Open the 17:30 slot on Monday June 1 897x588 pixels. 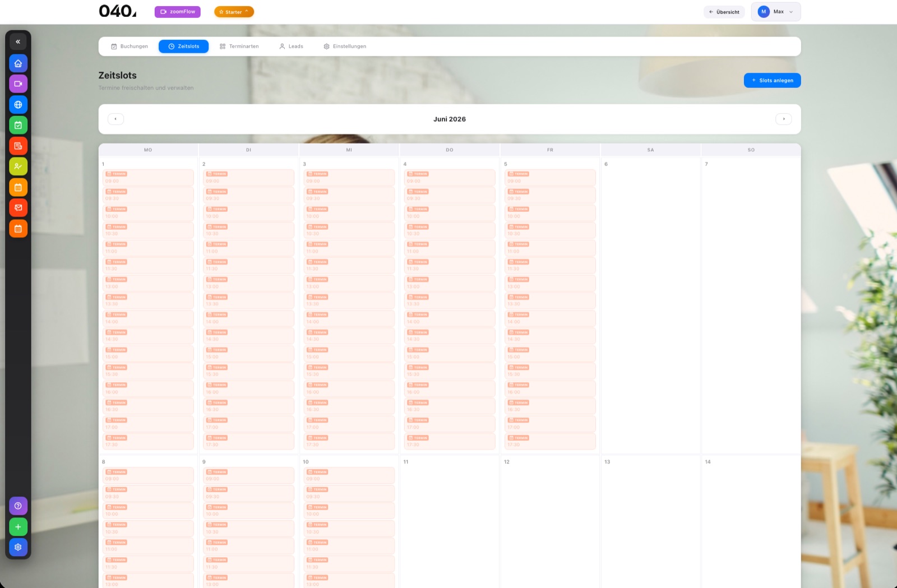[148, 442]
